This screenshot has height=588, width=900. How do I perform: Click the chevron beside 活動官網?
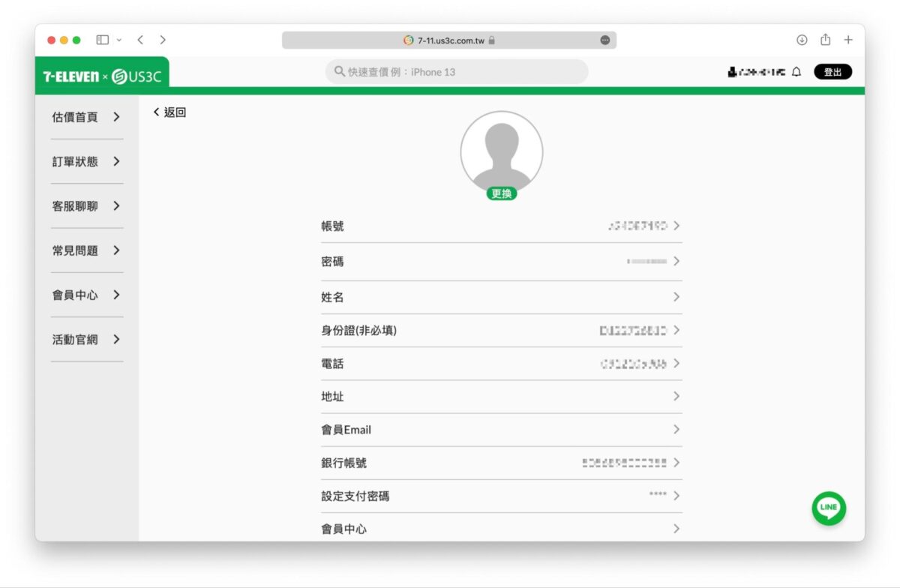(116, 339)
